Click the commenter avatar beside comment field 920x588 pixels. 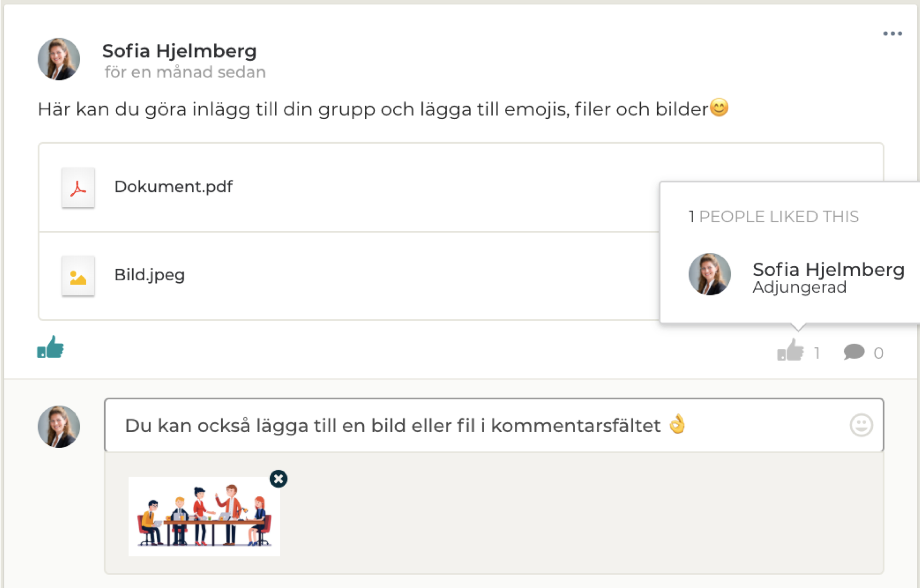[x=59, y=426]
